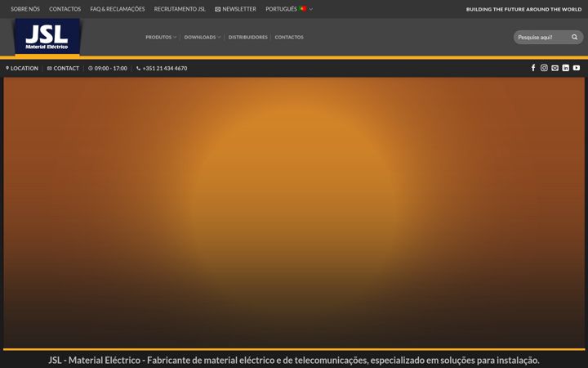Open Contactos in main navigation bar
The image size is (588, 368).
click(289, 37)
